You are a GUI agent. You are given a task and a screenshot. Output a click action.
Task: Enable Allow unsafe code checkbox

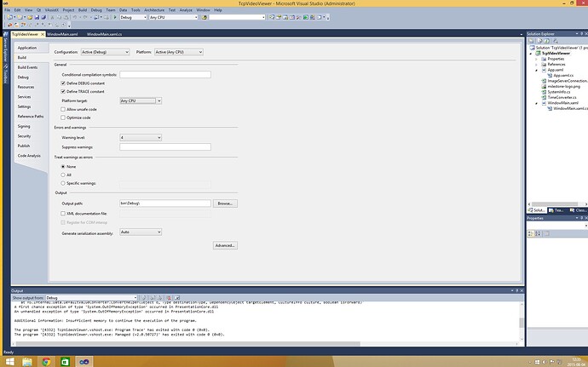(63, 110)
